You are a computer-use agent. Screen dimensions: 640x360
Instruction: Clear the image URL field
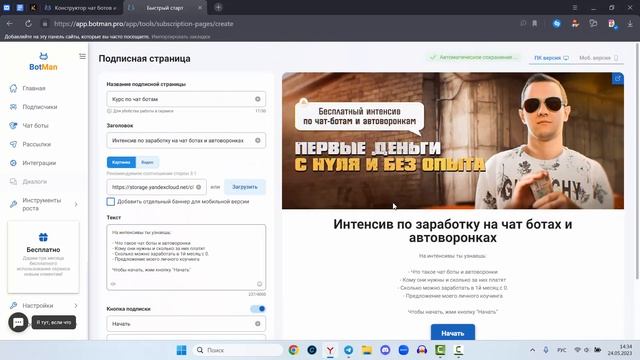point(198,187)
